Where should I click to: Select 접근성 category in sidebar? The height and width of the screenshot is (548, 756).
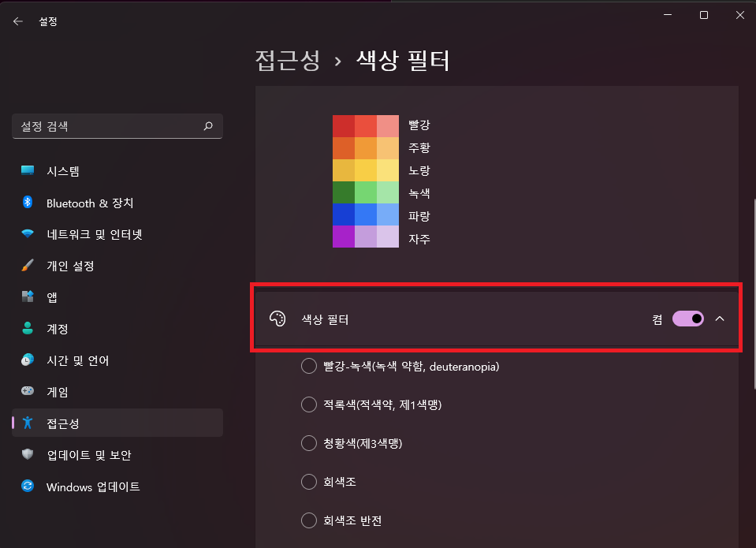point(117,423)
